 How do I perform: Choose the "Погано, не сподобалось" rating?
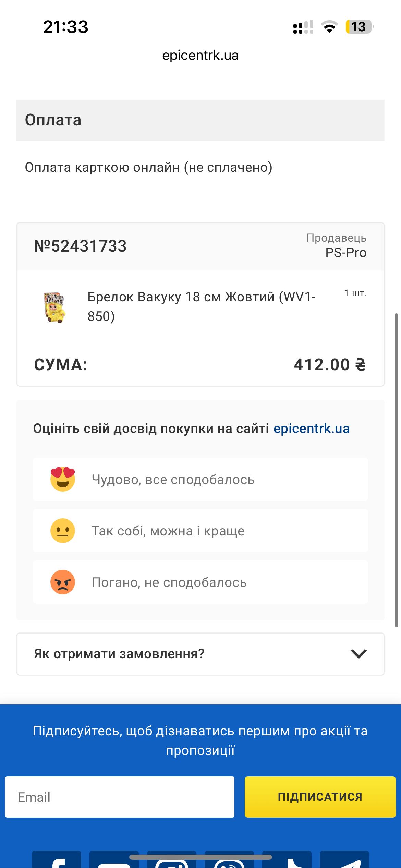coord(169,582)
